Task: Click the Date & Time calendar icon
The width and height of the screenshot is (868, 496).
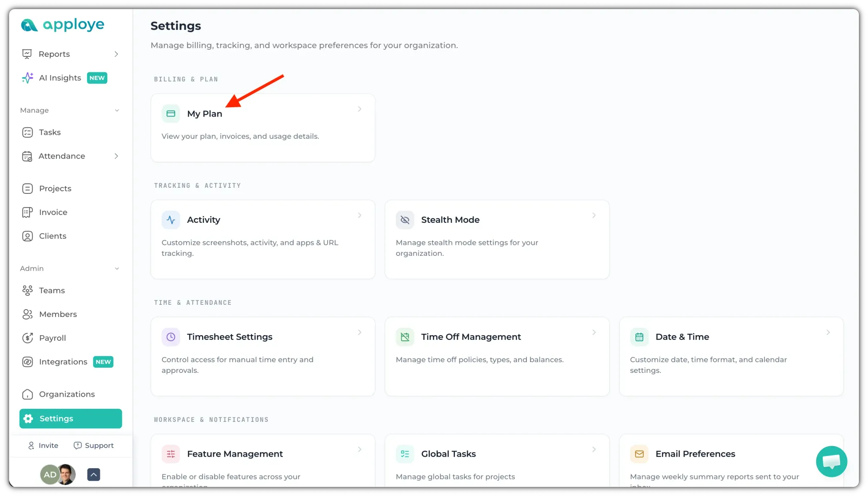Action: (x=639, y=337)
